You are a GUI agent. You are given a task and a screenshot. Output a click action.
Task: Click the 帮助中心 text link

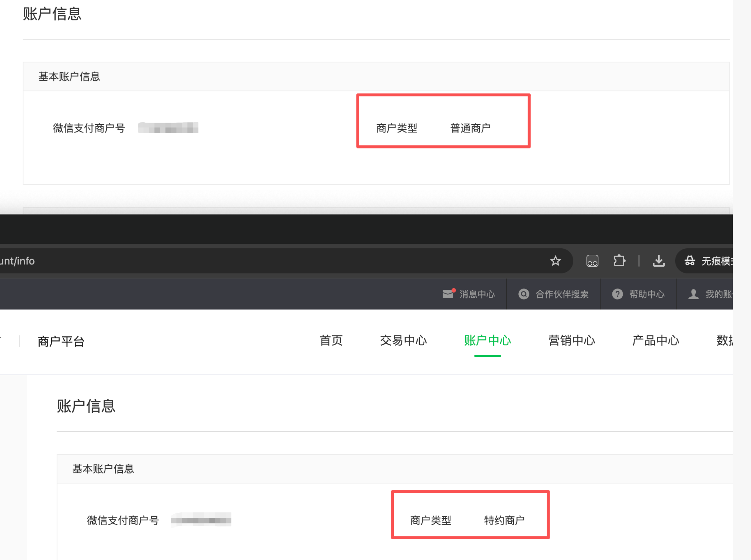[x=647, y=294]
